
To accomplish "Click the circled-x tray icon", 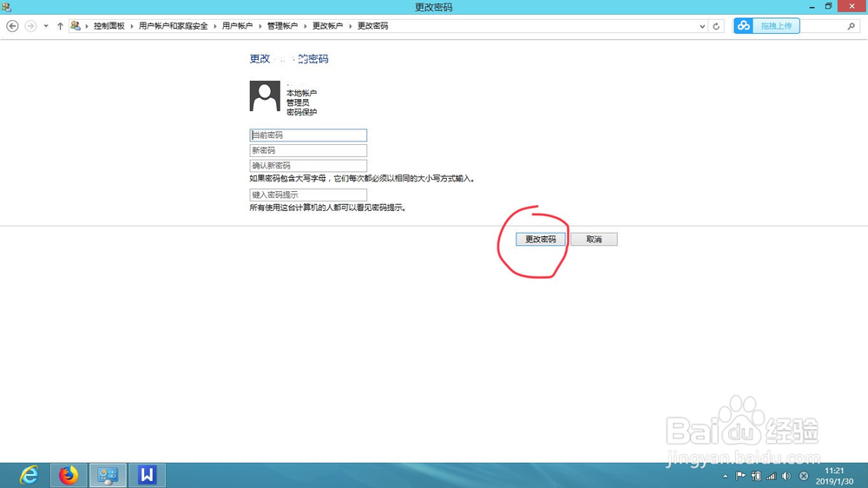I will pyautogui.click(x=804, y=476).
